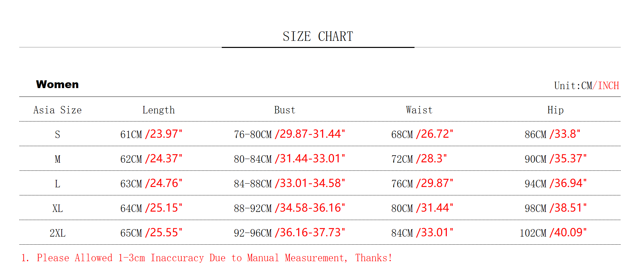Select the Length column header
Screen dimensions: 644x271
158,110
